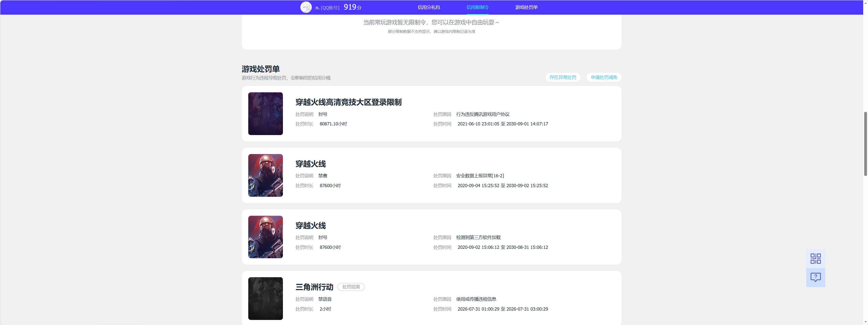
Task: Switch to the 信用分礼包 tab
Action: pos(429,7)
